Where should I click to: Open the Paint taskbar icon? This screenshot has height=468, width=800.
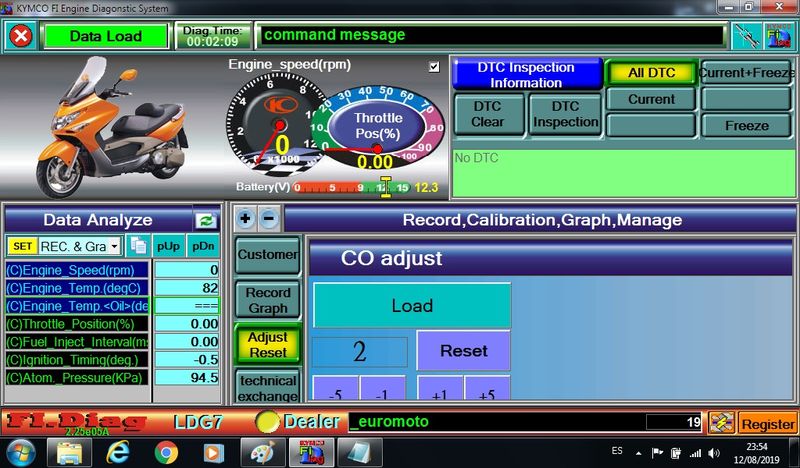tap(263, 453)
